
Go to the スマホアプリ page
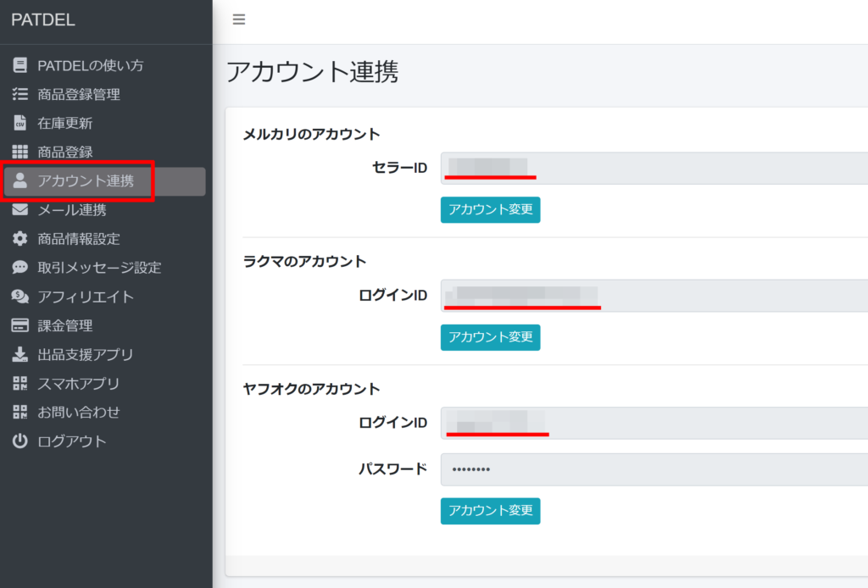[x=78, y=383]
